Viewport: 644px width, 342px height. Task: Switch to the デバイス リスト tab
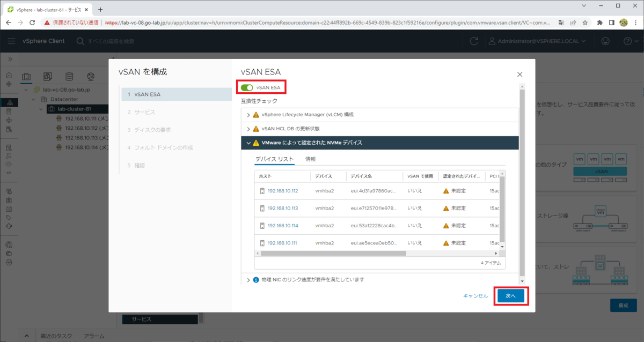(x=274, y=159)
